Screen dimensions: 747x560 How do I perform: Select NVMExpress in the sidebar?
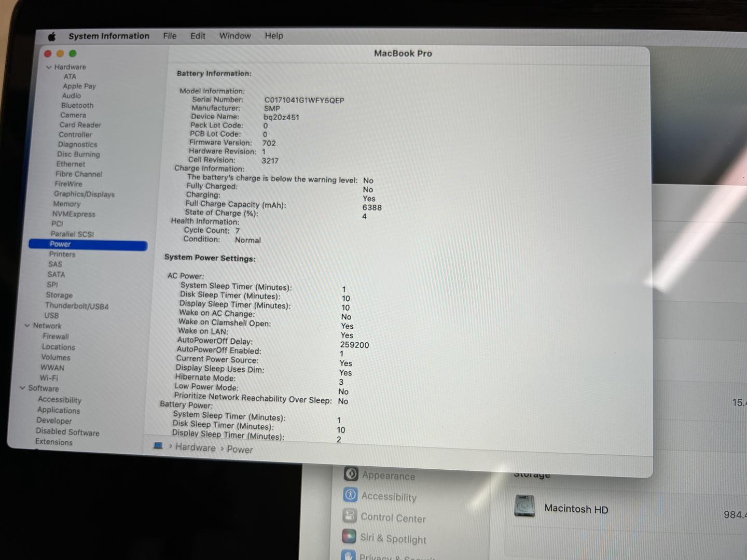pos(74,214)
